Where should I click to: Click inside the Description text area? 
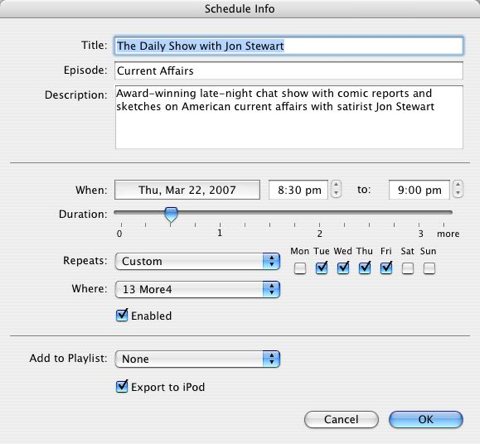pos(289,117)
